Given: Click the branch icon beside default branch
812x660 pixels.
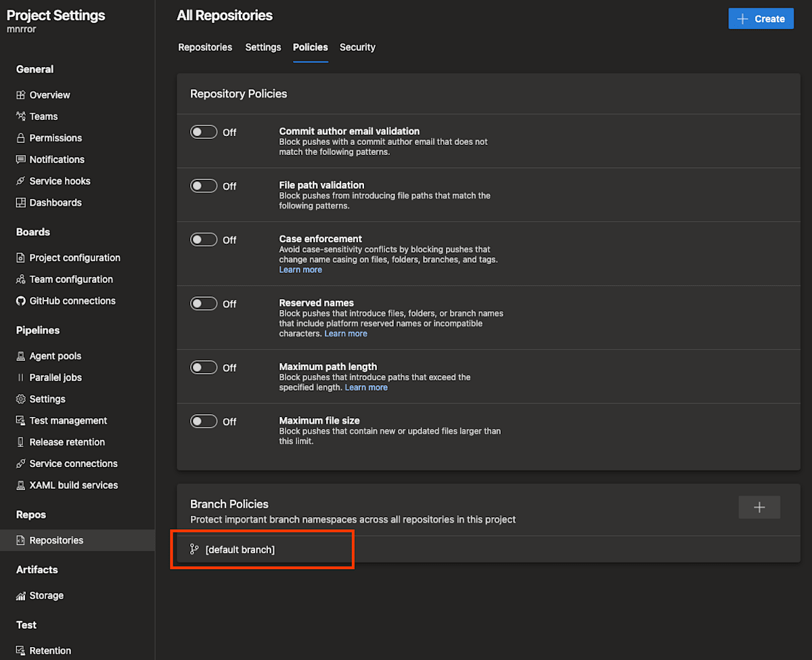Looking at the screenshot, I should pos(195,550).
